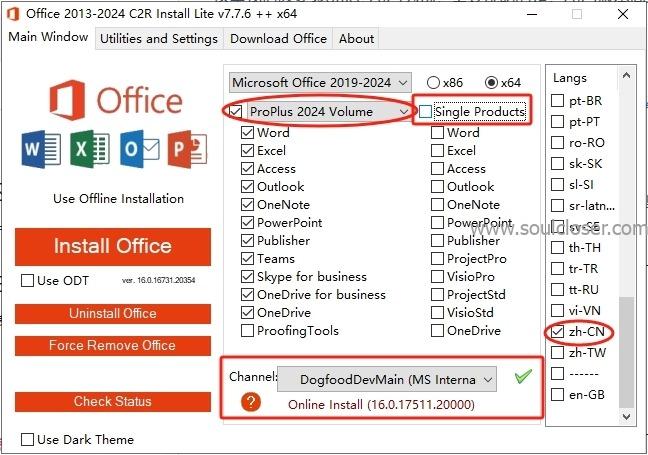Click the Office icon in title bar
This screenshot has height=455, width=648.
click(x=13, y=14)
